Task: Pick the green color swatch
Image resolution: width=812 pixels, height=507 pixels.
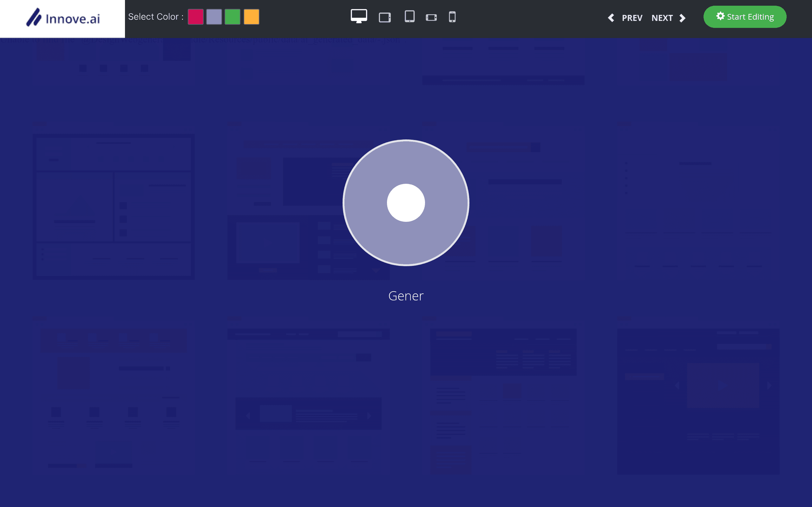Action: pyautogui.click(x=232, y=17)
